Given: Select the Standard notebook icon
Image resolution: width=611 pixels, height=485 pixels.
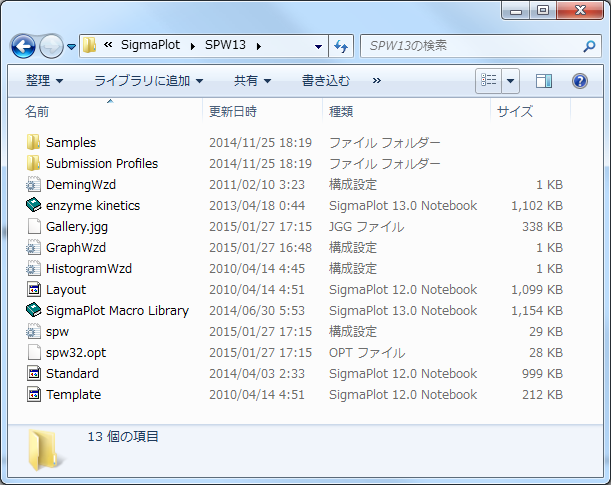Looking at the screenshot, I should 34,374.
